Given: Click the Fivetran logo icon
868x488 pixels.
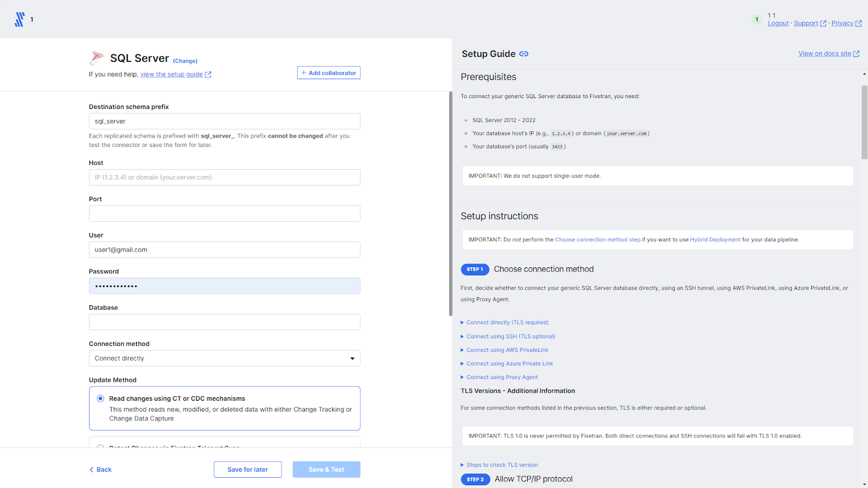Looking at the screenshot, I should (20, 20).
